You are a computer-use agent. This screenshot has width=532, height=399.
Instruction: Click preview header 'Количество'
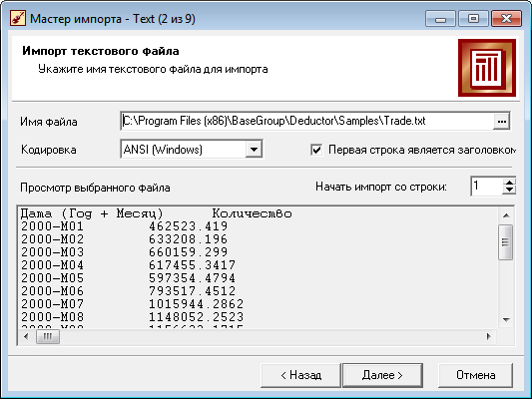pos(253,213)
